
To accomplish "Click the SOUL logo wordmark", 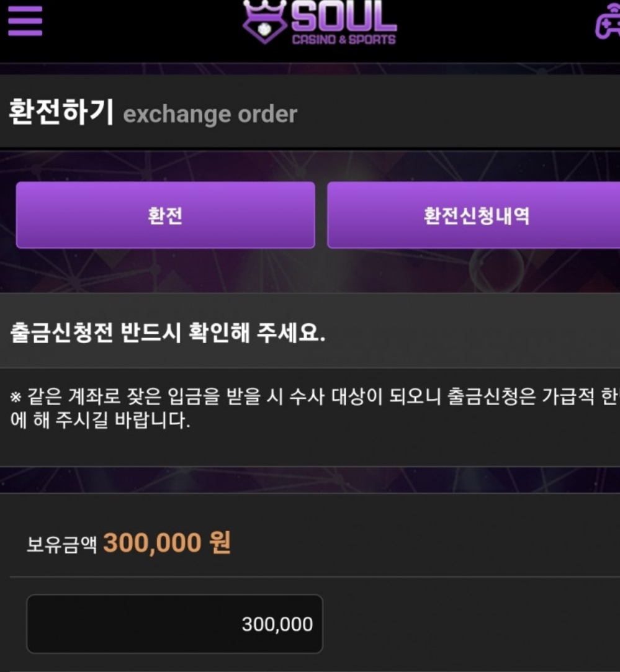I will click(x=343, y=17).
